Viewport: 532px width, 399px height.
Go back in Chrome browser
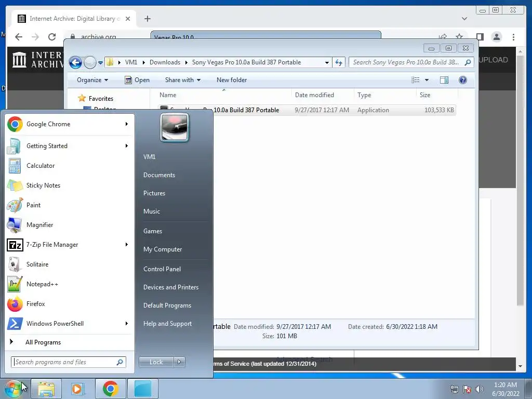pos(19,37)
